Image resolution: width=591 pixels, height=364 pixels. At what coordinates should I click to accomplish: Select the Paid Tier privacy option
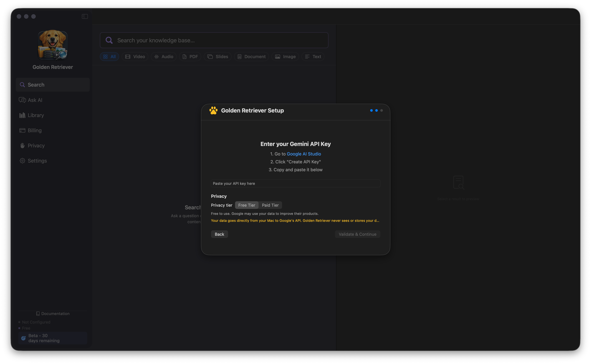coord(270,205)
